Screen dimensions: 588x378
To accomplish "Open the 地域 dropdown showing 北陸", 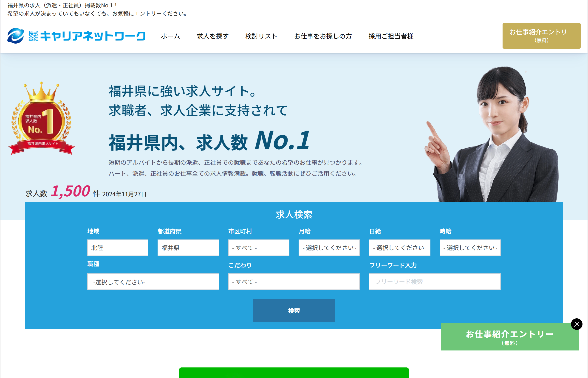I will (118, 248).
